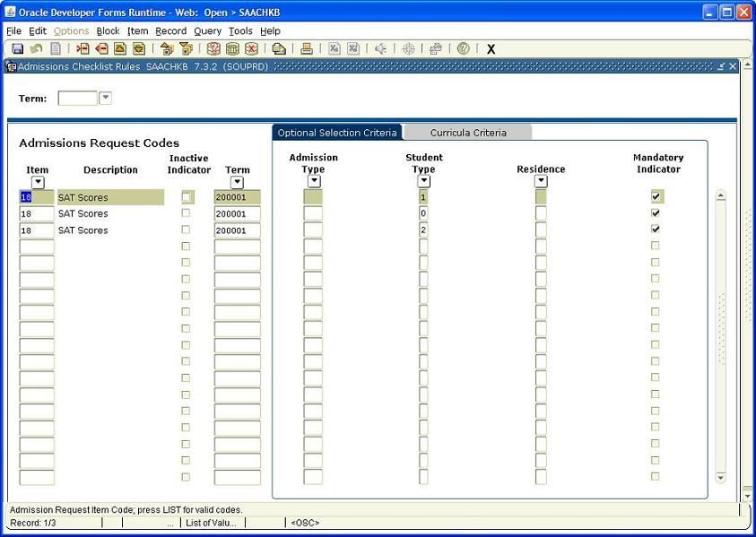This screenshot has width=756, height=537.
Task: Click the records scrollbar down arrow beside Mandatory Indicator
Action: click(721, 478)
